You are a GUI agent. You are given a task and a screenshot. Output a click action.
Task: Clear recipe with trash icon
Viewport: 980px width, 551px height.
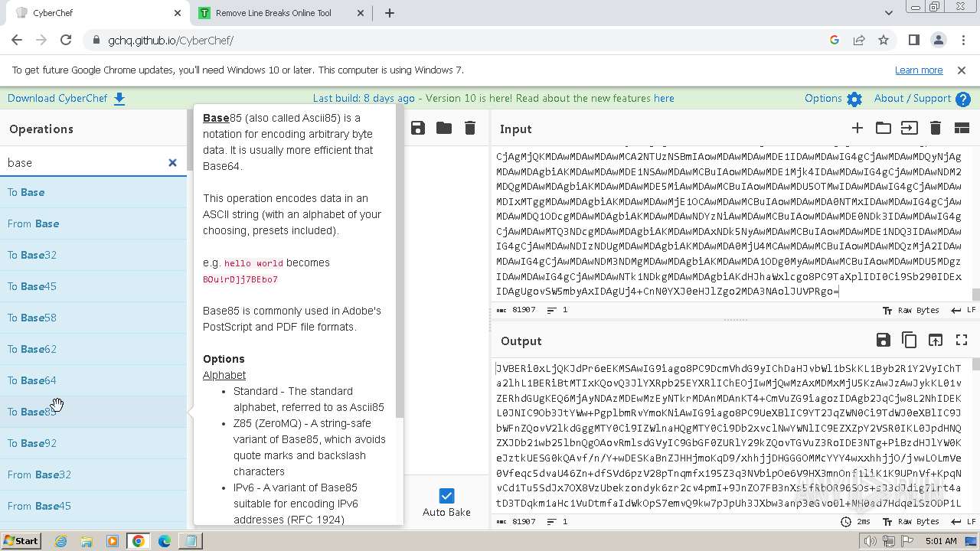[x=470, y=128]
